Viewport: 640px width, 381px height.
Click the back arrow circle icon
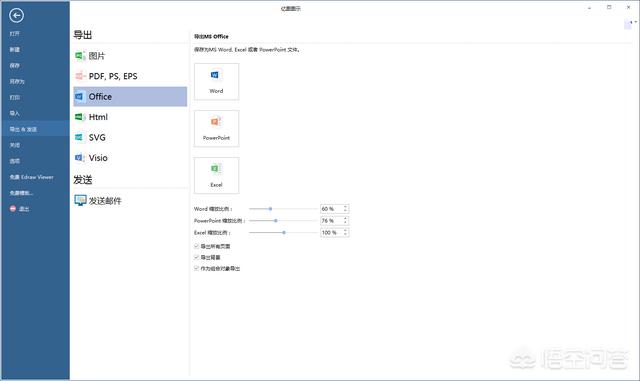click(x=16, y=16)
